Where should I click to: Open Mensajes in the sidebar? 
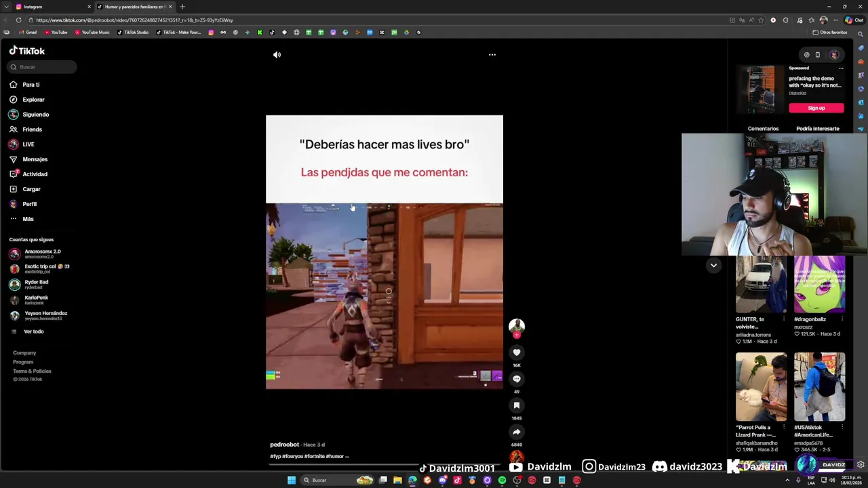point(35,159)
